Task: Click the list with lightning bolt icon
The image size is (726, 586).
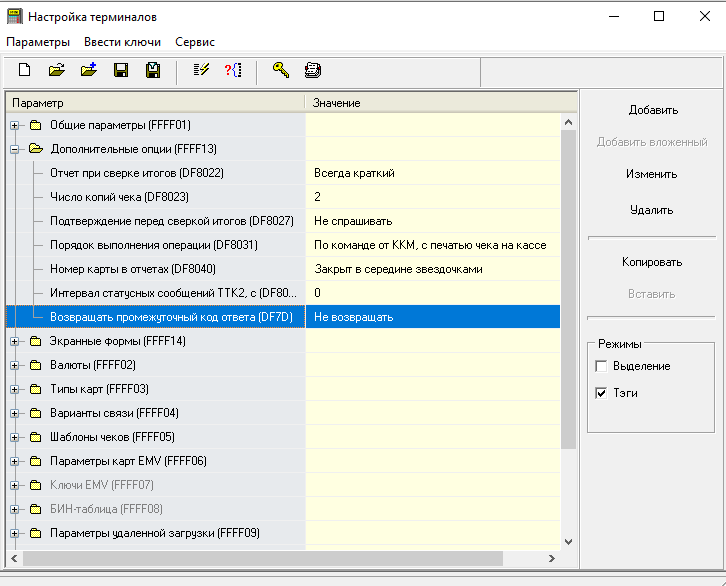Action: point(201,70)
